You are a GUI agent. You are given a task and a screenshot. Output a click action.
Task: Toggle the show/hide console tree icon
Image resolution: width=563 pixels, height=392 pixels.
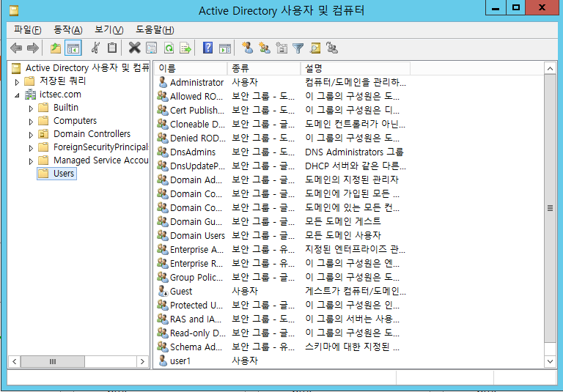(73, 48)
